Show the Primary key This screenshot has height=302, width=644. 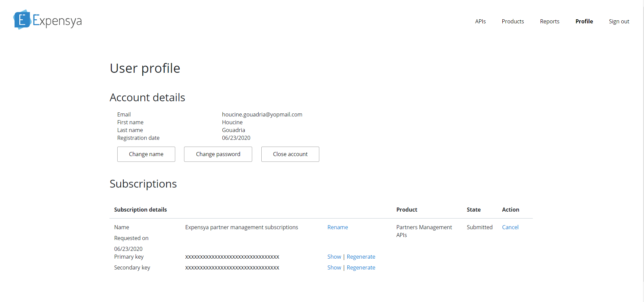[x=334, y=257]
